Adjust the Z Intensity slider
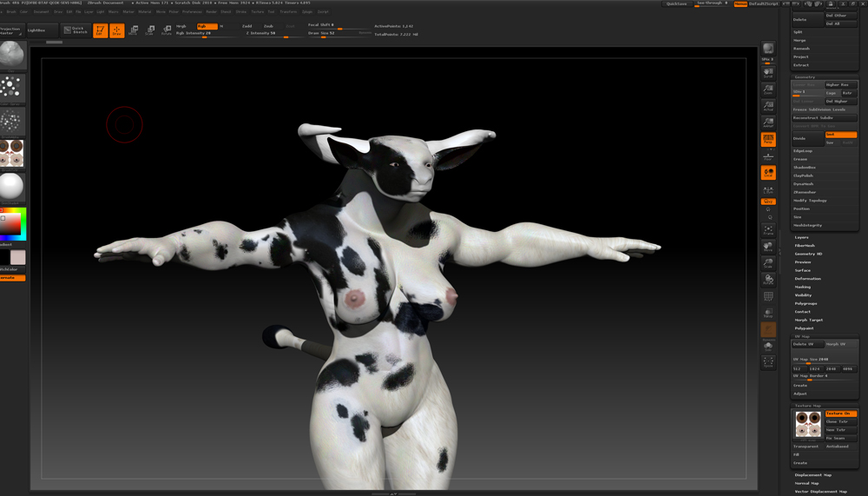Image resolution: width=868 pixels, height=496 pixels. (260, 33)
